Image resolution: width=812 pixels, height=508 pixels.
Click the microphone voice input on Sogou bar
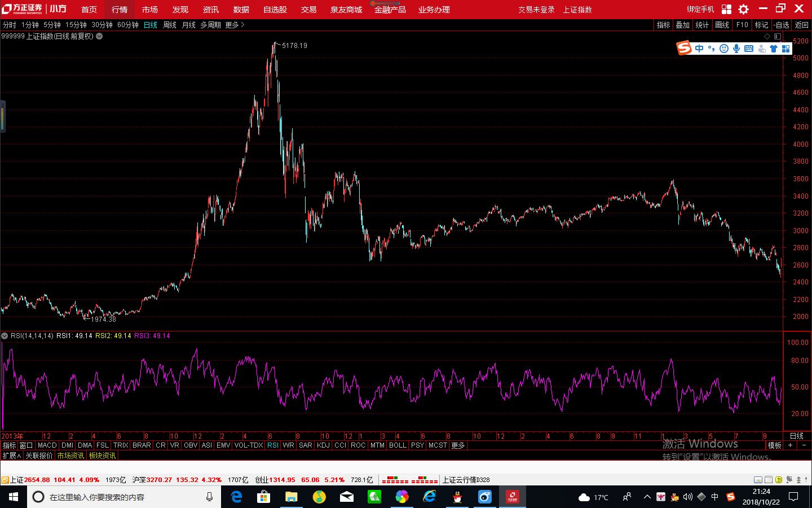click(736, 49)
